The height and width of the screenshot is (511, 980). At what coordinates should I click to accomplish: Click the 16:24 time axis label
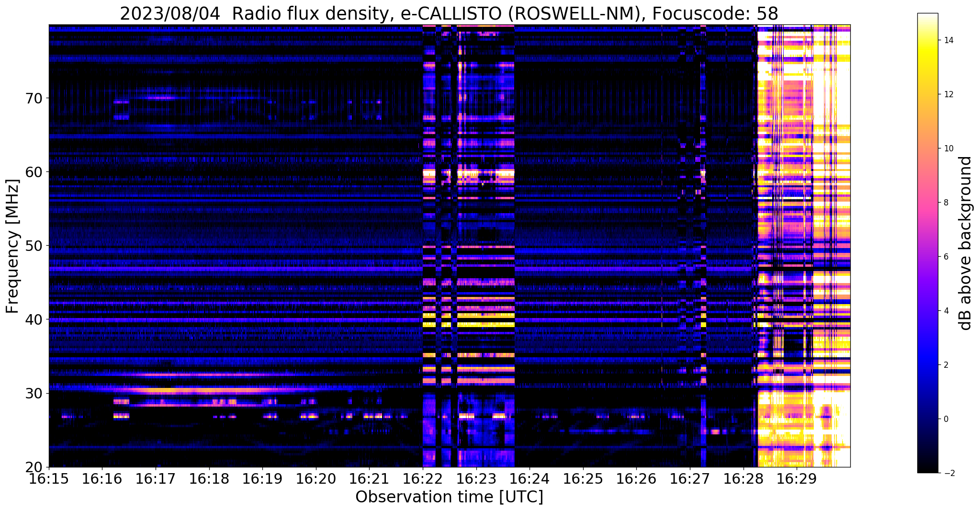529,479
